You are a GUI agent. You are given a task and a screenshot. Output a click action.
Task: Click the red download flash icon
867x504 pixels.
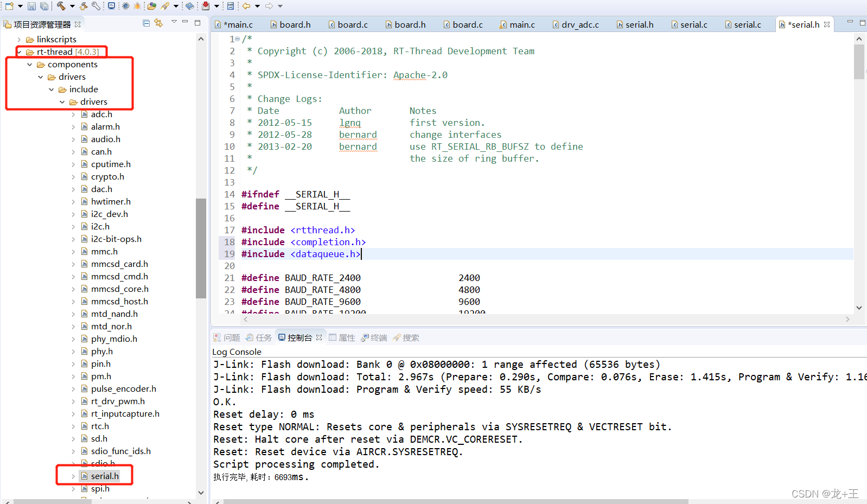tap(206, 6)
